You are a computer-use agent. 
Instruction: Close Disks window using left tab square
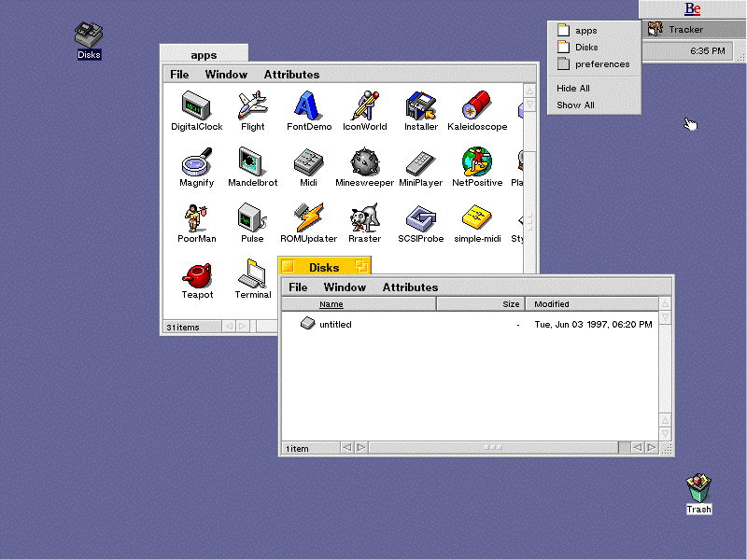[x=288, y=266]
